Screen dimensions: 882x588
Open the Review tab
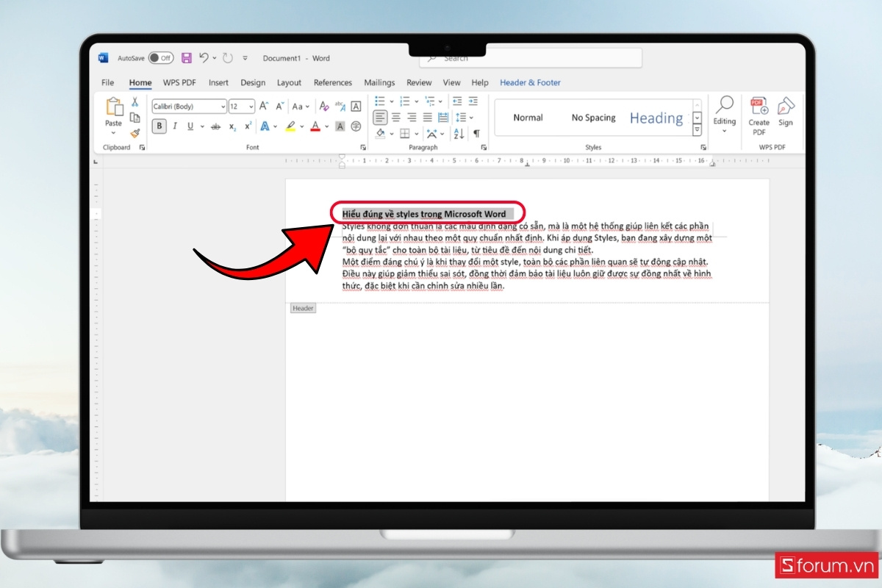point(419,82)
